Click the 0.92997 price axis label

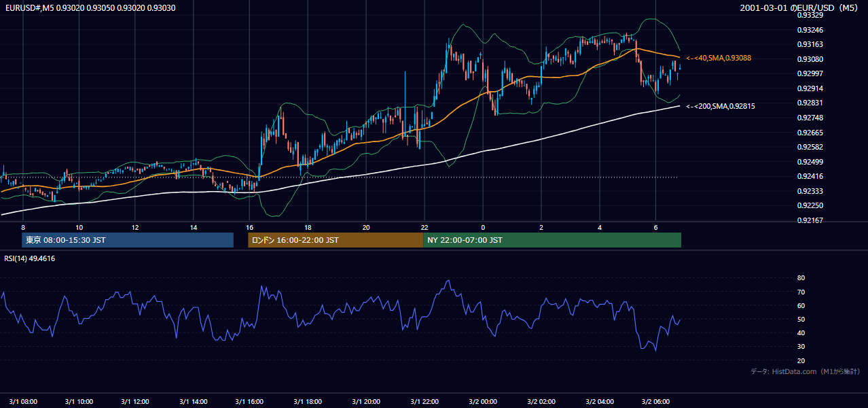coord(810,73)
